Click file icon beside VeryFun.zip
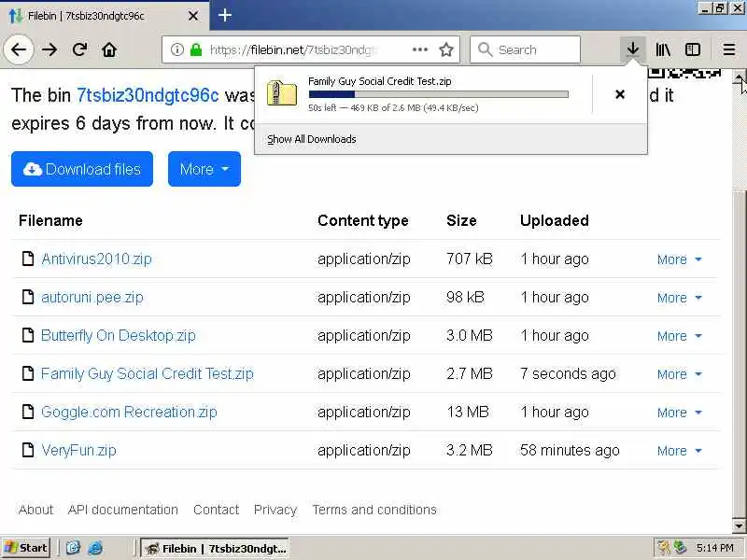The height and width of the screenshot is (560, 747). (x=28, y=450)
